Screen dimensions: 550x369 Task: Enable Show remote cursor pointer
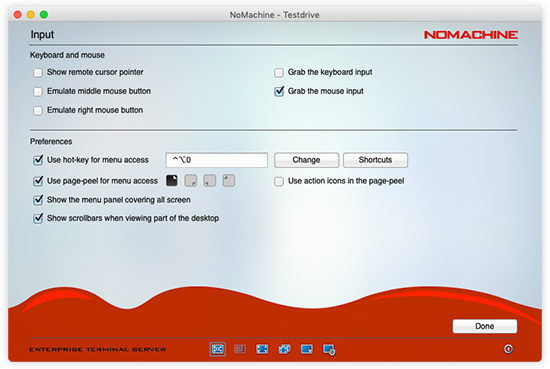(x=38, y=72)
